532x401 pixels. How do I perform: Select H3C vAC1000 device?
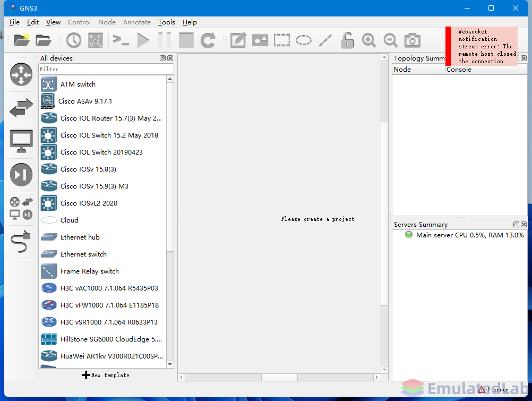[x=103, y=288]
